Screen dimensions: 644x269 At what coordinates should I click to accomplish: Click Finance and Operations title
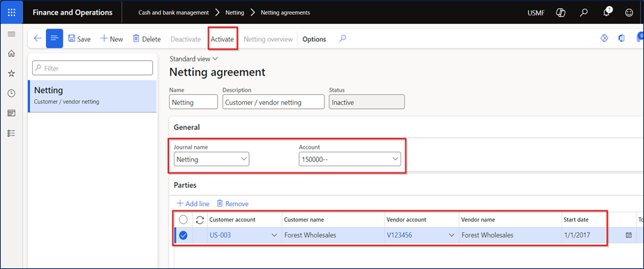73,13
